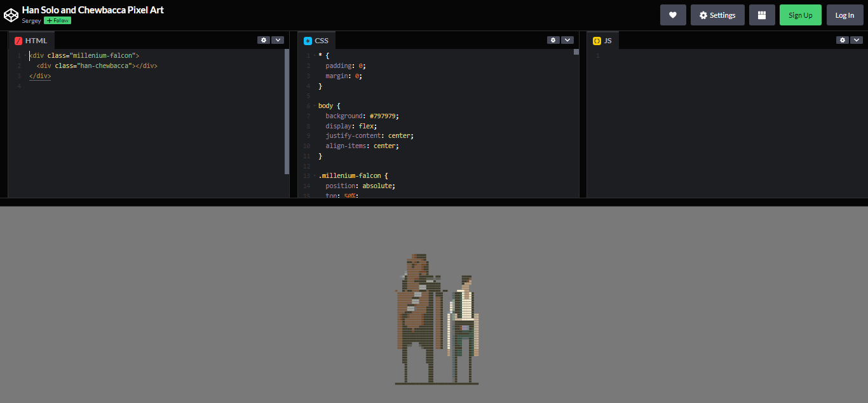Click the red HTML language icon

(18, 40)
